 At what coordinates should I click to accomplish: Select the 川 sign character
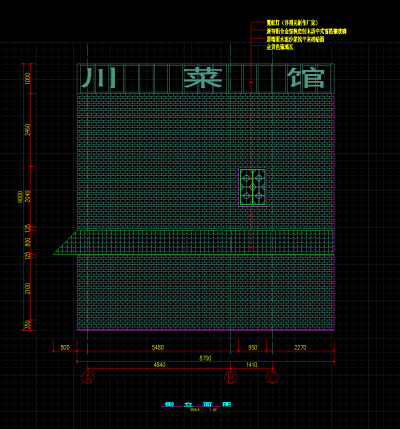click(99, 78)
